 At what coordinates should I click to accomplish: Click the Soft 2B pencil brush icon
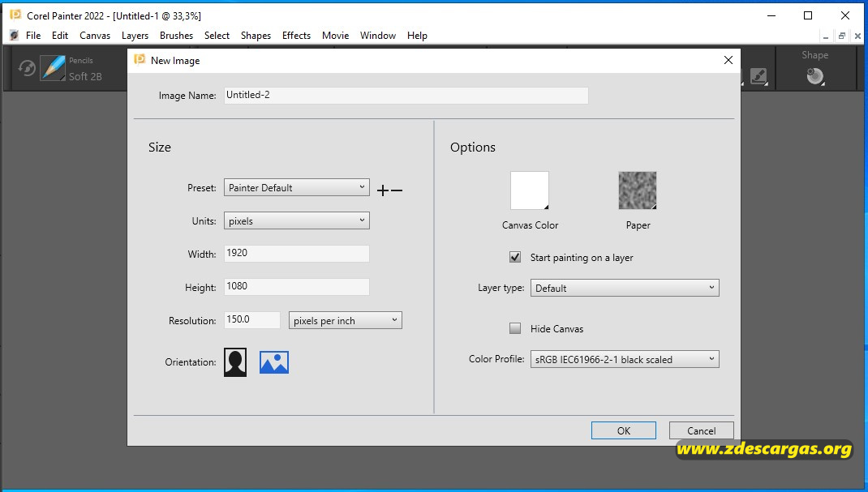(54, 69)
